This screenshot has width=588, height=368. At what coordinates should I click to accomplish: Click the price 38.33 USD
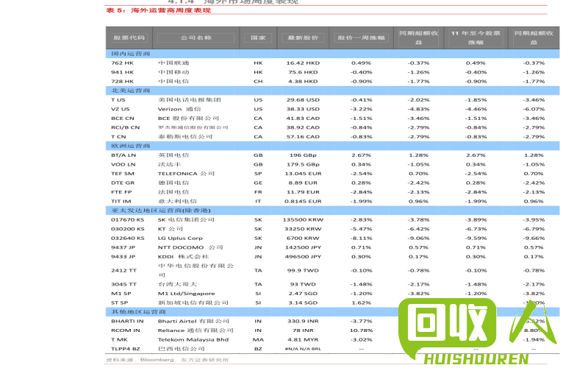303,109
